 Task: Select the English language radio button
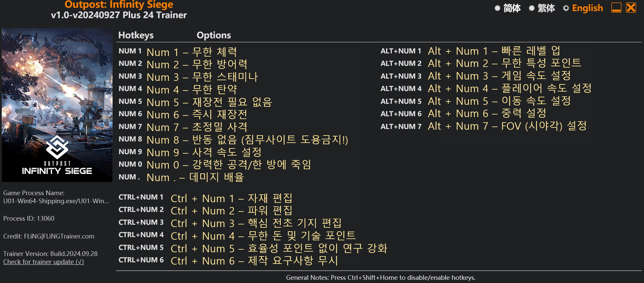coord(566,8)
